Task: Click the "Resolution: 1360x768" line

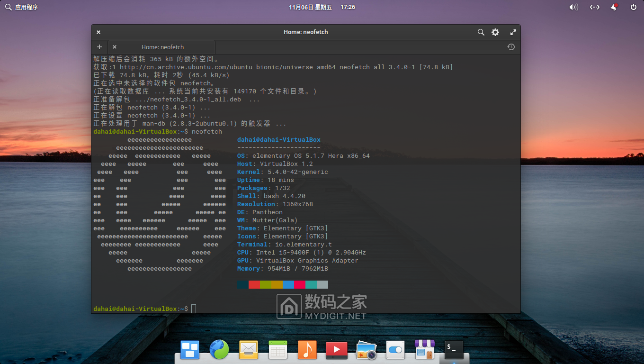Action: (x=275, y=204)
